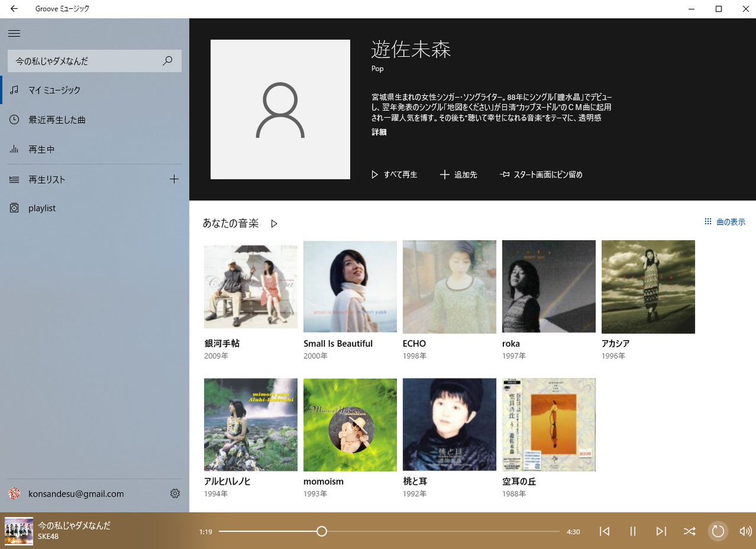This screenshot has width=756, height=549.
Task: Open 再生中 (now playing) in the sidebar
Action: click(94, 149)
